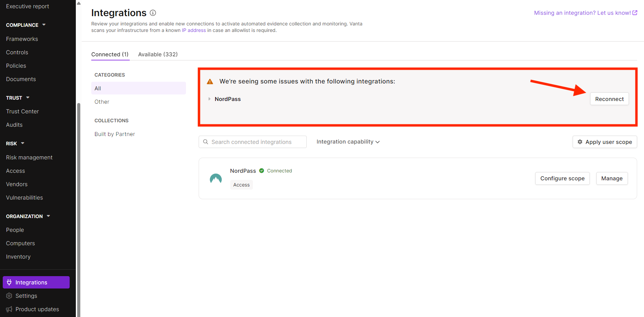Switch to the Available (332) tab
Viewport: 644px width, 317px height.
158,54
